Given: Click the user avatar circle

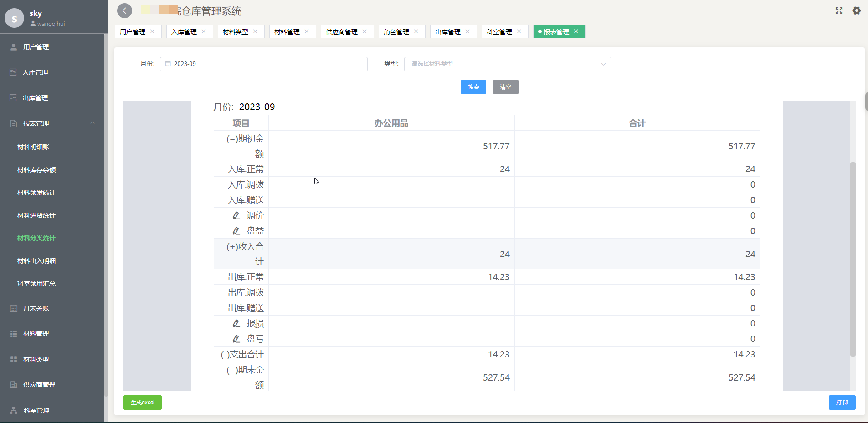Looking at the screenshot, I should pyautogui.click(x=14, y=18).
